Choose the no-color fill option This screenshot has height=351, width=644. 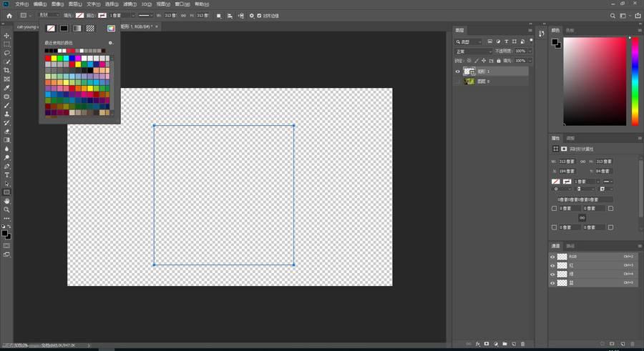pyautogui.click(x=51, y=29)
